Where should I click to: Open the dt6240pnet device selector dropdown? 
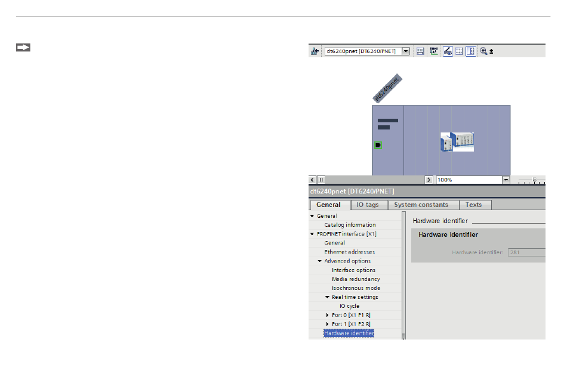coord(406,51)
